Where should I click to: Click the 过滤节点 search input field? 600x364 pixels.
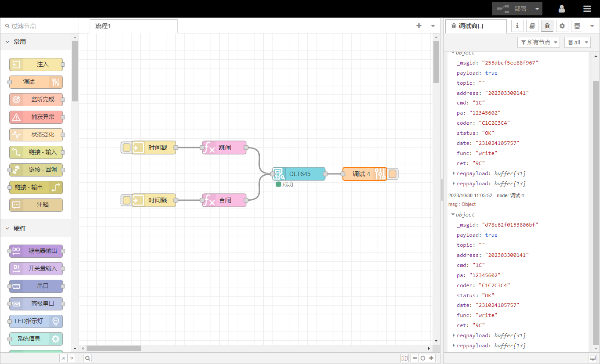coord(40,26)
